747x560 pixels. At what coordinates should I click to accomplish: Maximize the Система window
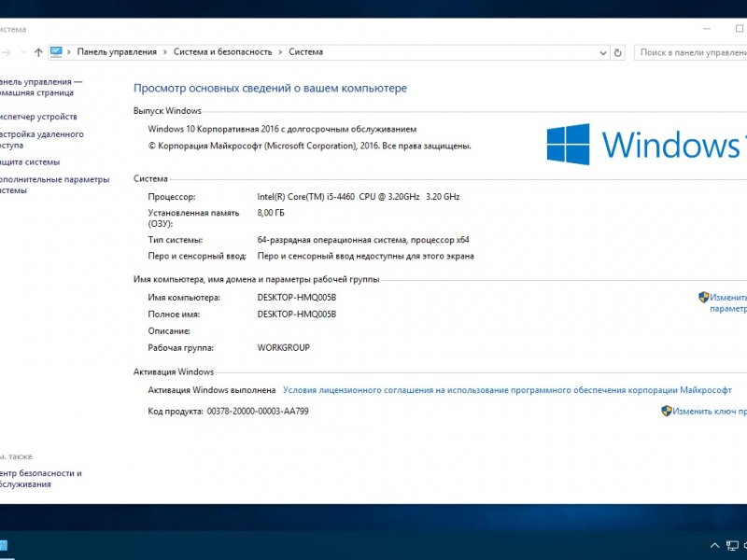739,29
